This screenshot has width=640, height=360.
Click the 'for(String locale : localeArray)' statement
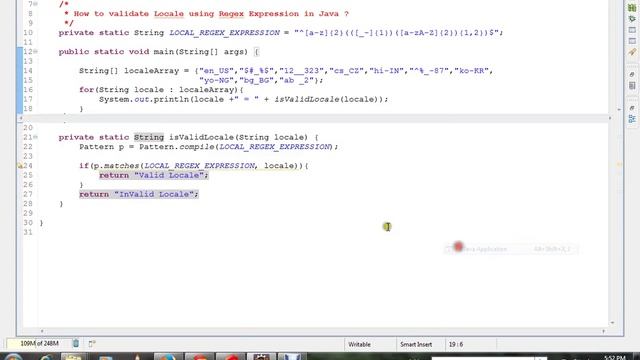161,90
